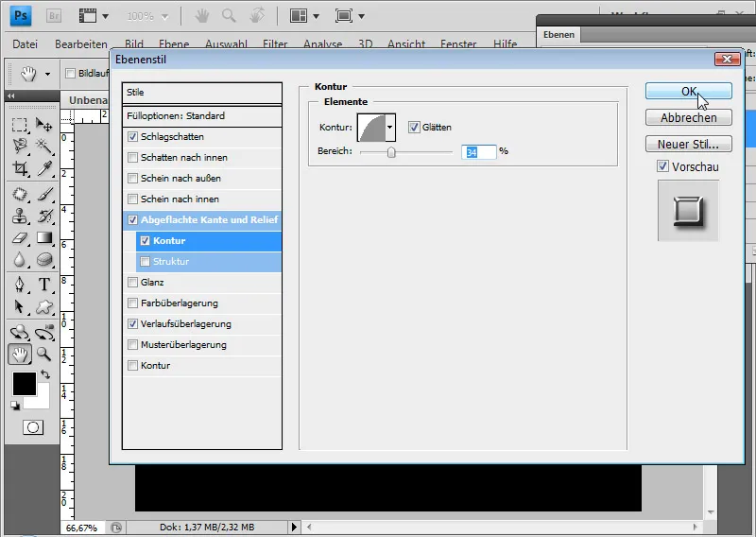This screenshot has width=756, height=537.
Task: Toggle the Vorschau checkbox
Action: click(663, 166)
